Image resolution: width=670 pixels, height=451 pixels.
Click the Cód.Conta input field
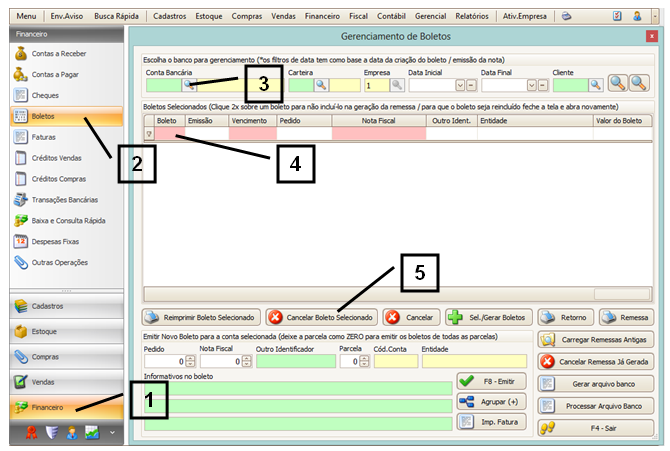click(x=396, y=362)
